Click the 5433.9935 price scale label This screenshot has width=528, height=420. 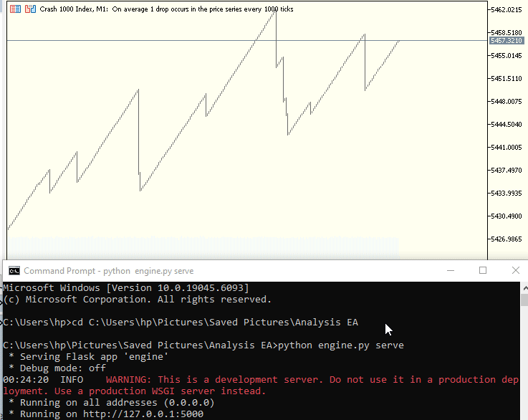[506, 194]
